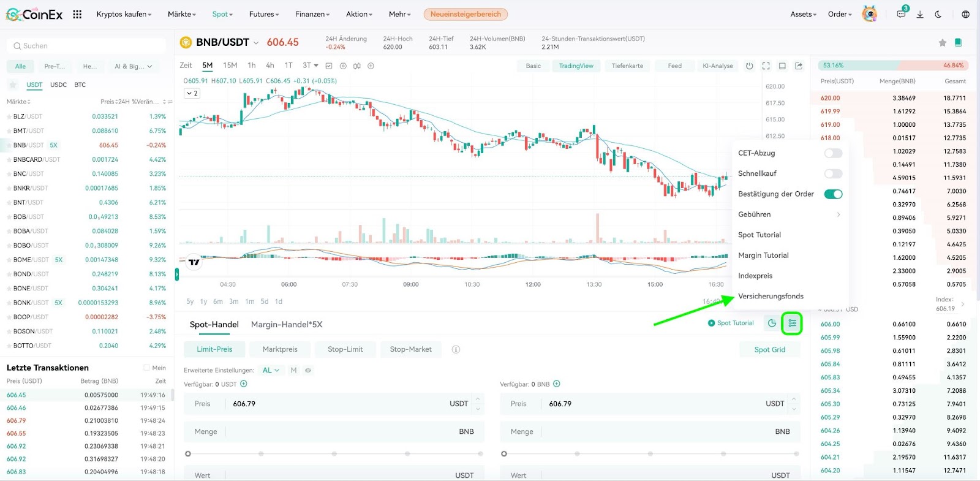Change chart panel layout icon
Screen dimensions: 980x481
782,66
